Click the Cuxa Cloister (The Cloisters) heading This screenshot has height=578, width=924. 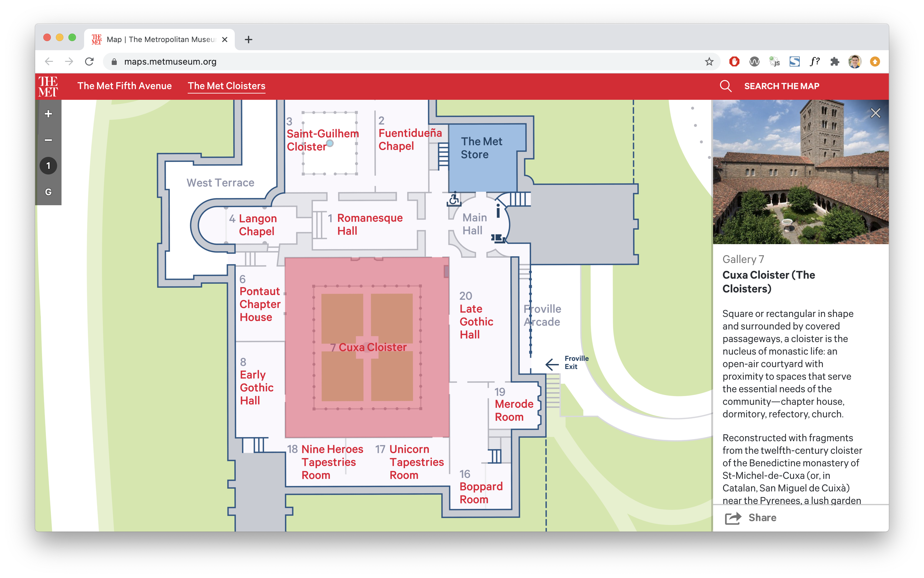click(x=768, y=282)
